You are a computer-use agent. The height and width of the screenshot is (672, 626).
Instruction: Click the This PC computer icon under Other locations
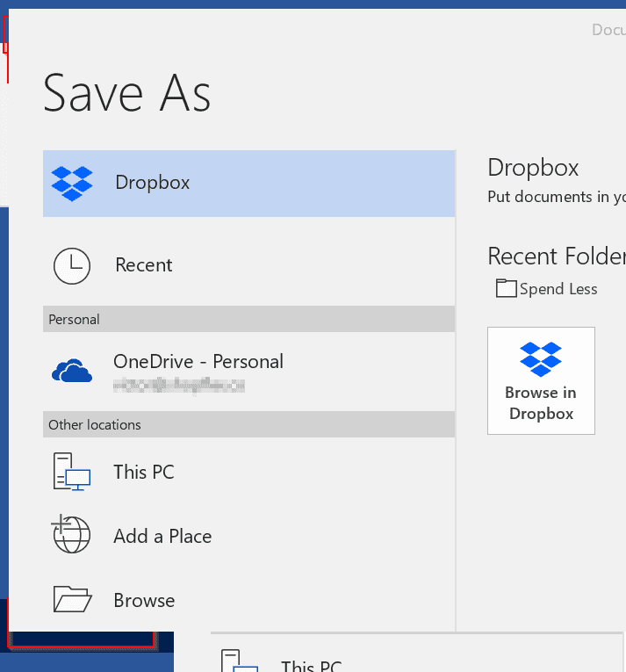pos(71,473)
